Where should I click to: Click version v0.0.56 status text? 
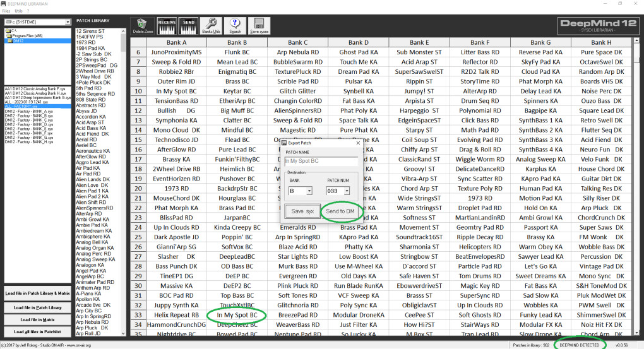(x=621, y=345)
